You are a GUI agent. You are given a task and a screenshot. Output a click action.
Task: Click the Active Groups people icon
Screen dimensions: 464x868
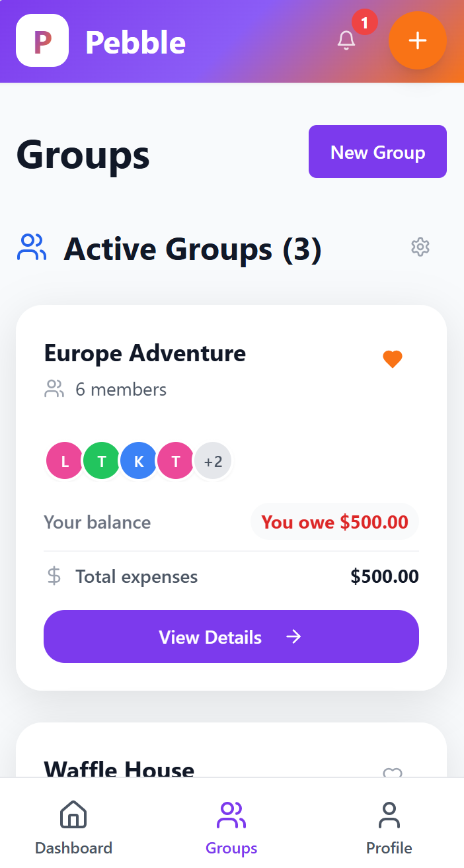[x=32, y=247]
